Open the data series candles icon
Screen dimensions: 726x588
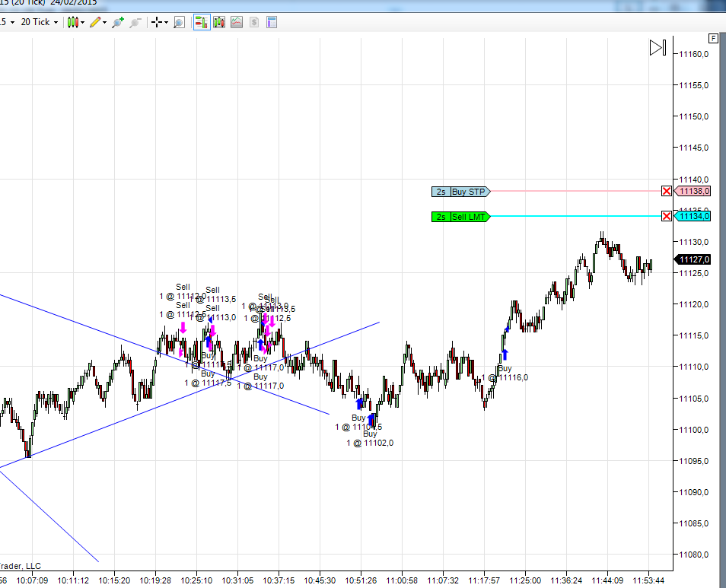219,22
